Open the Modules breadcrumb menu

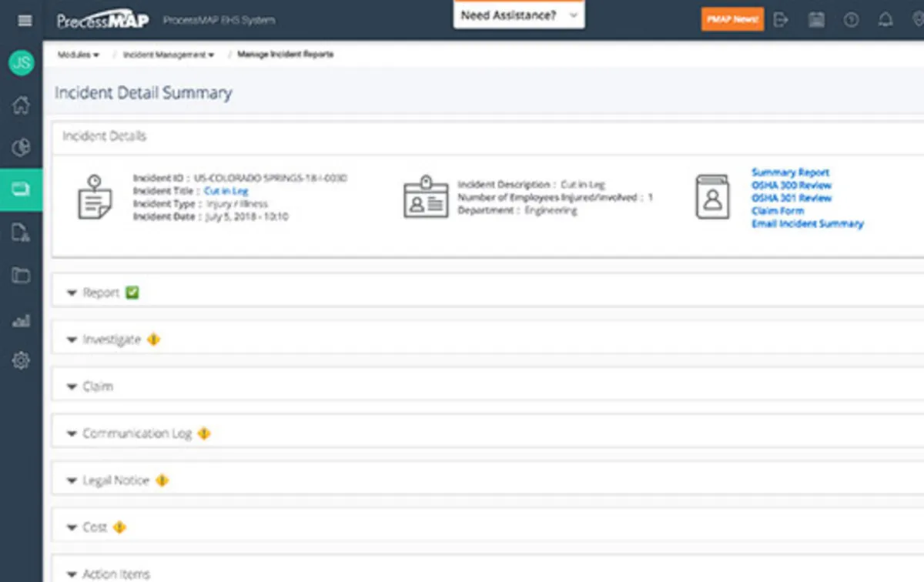pos(79,55)
